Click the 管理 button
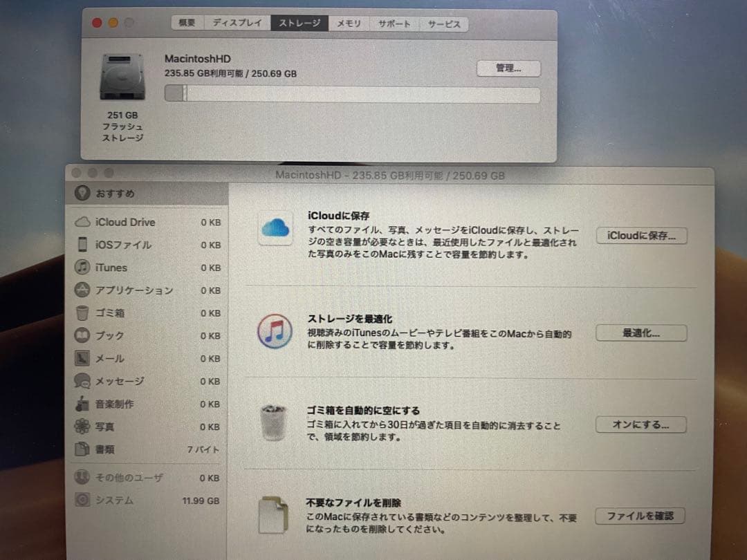The height and width of the screenshot is (560, 747). 508,68
